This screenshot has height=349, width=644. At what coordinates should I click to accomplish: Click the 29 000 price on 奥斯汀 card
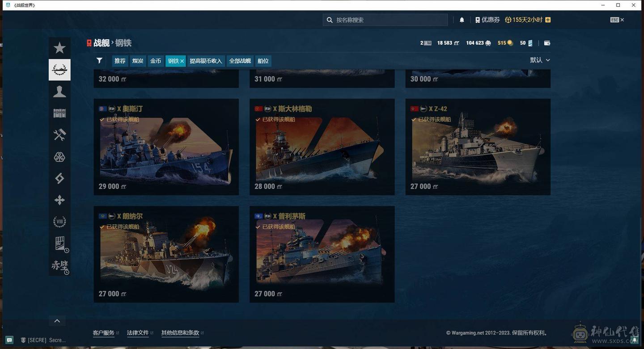(113, 186)
